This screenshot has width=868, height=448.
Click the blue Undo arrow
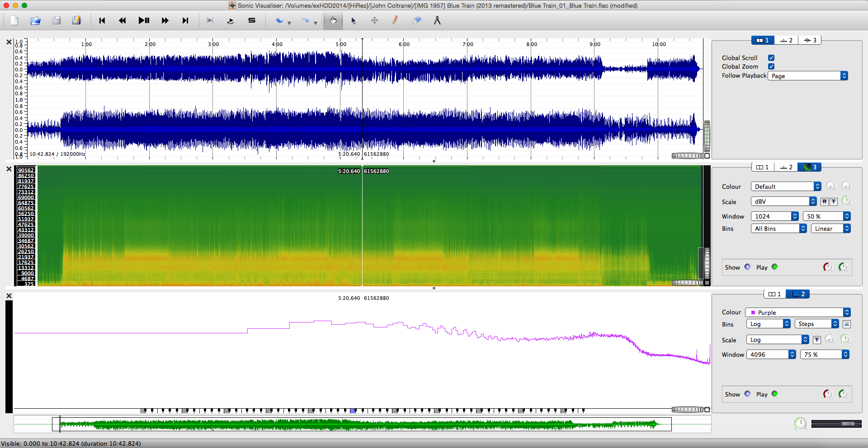[279, 20]
